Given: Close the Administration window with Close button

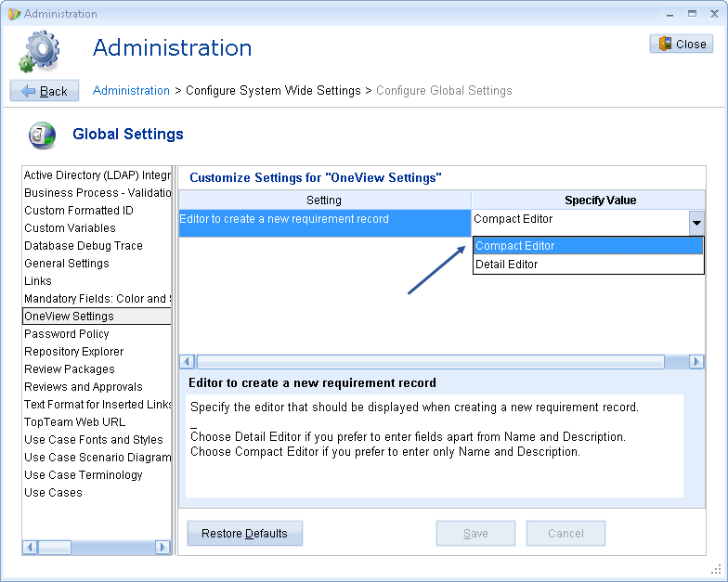Looking at the screenshot, I should click(x=682, y=45).
